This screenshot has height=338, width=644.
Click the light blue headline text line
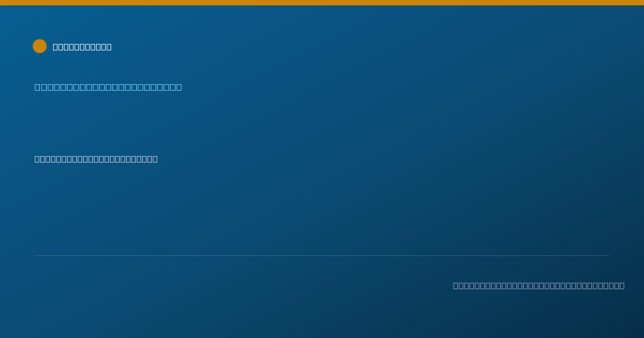coord(108,87)
